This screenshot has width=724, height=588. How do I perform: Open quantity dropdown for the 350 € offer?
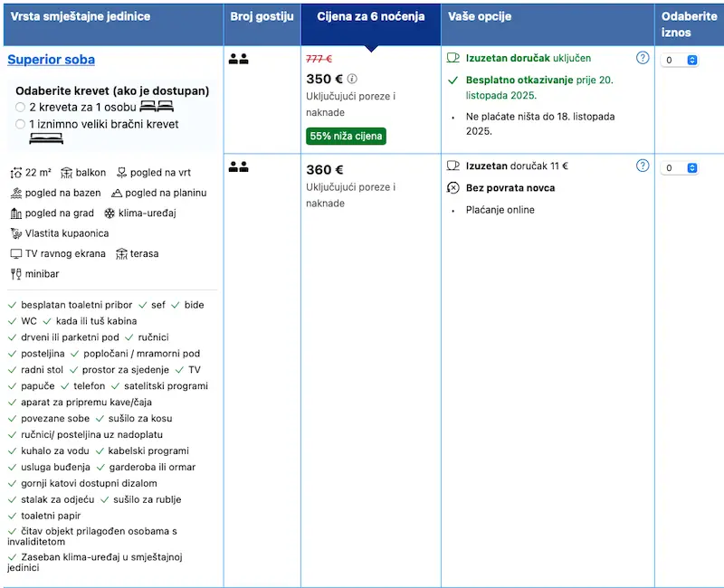coord(680,60)
